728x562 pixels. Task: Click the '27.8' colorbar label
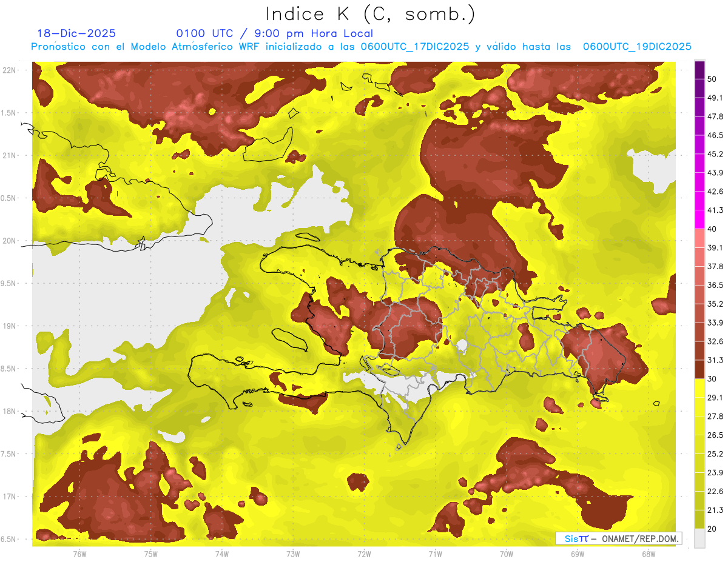(715, 416)
